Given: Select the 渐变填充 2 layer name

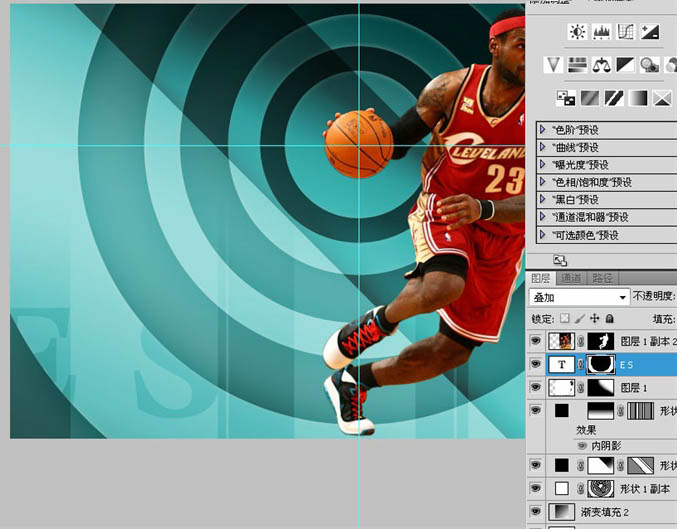Looking at the screenshot, I should 604,512.
